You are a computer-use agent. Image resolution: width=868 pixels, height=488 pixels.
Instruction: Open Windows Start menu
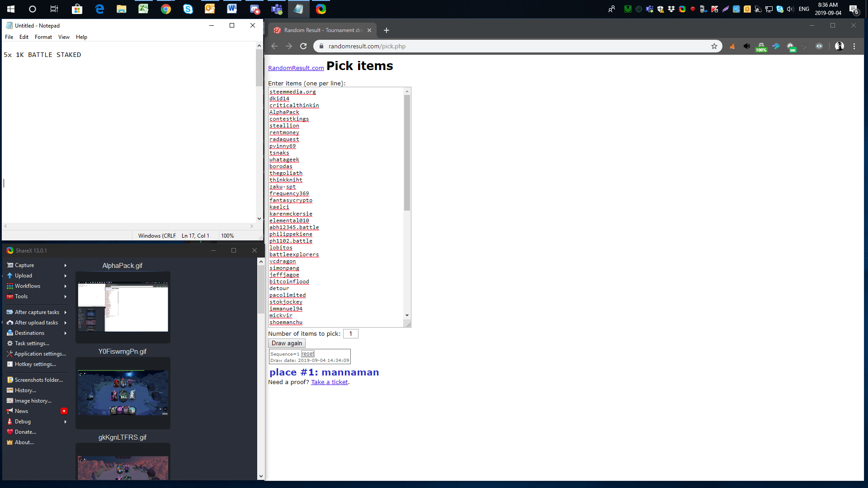(x=11, y=9)
